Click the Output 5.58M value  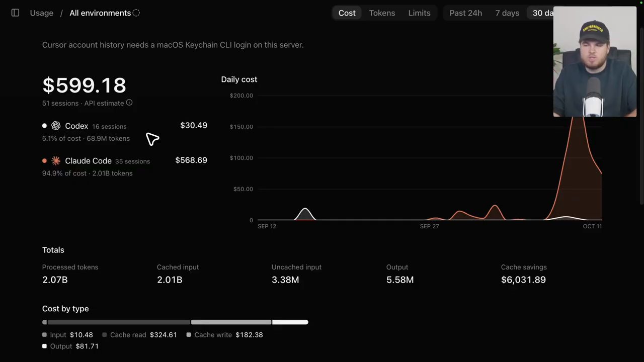(400, 280)
